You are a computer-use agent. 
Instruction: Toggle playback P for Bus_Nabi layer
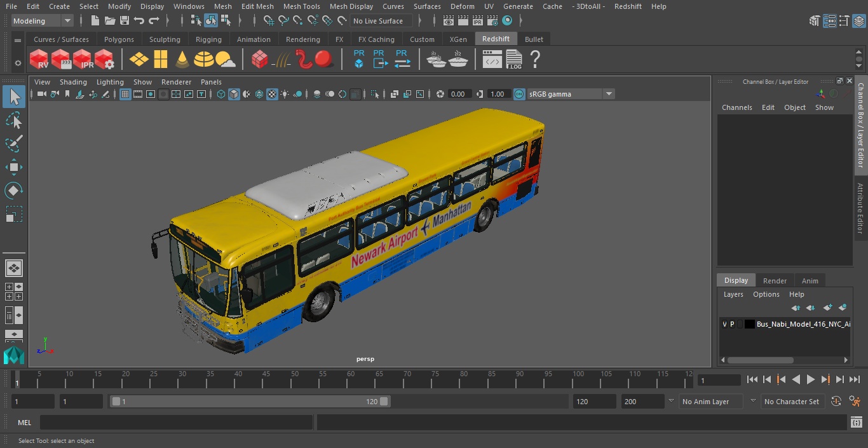click(x=732, y=324)
